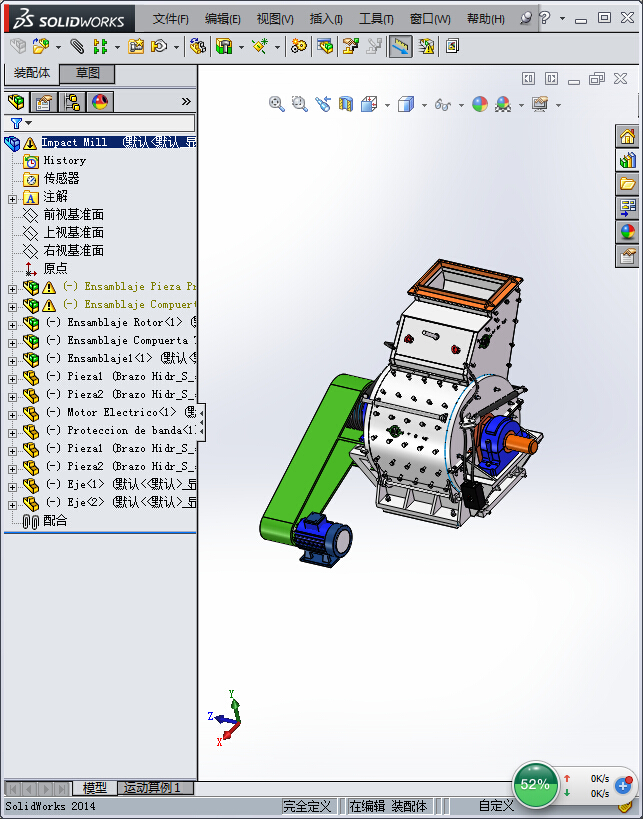The image size is (643, 819).
Task: Start a New Motion Study
Action: pyautogui.click(x=299, y=46)
